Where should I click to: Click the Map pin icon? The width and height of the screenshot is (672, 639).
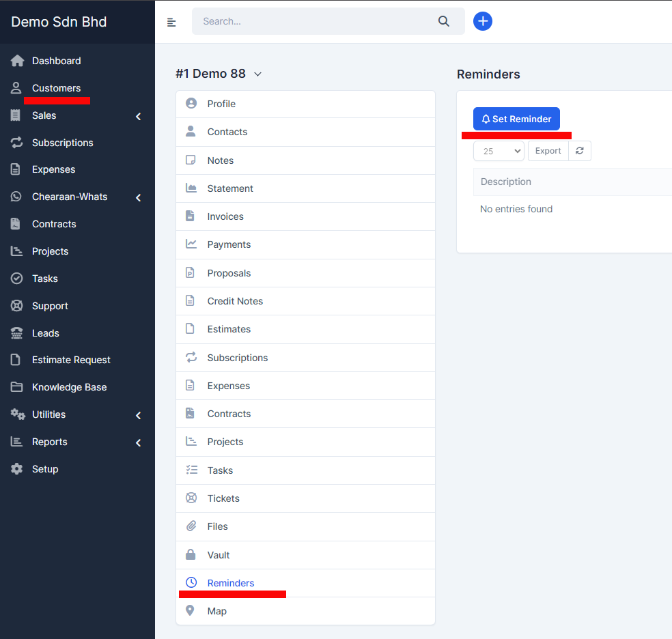tap(191, 611)
